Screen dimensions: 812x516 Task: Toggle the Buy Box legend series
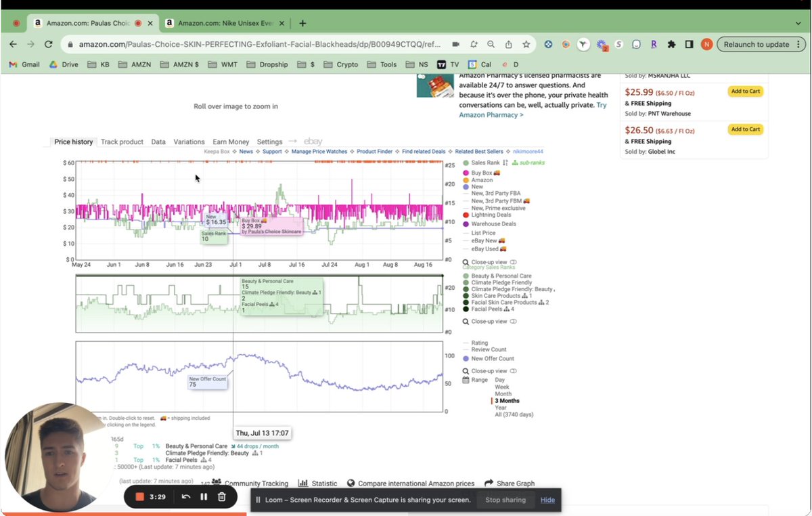point(481,173)
